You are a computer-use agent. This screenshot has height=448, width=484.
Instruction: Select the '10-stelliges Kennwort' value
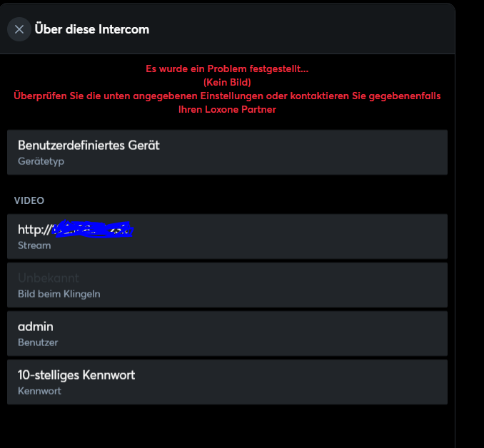(x=76, y=375)
